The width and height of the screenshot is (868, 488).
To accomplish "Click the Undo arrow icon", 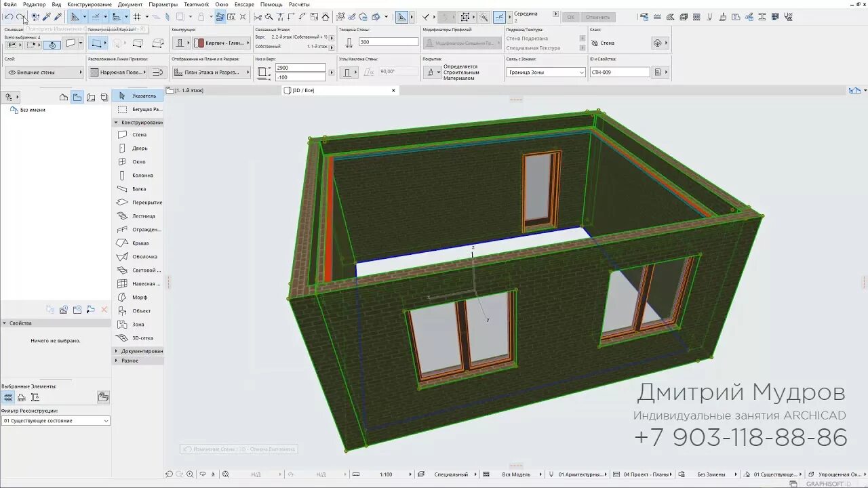I will click(8, 17).
